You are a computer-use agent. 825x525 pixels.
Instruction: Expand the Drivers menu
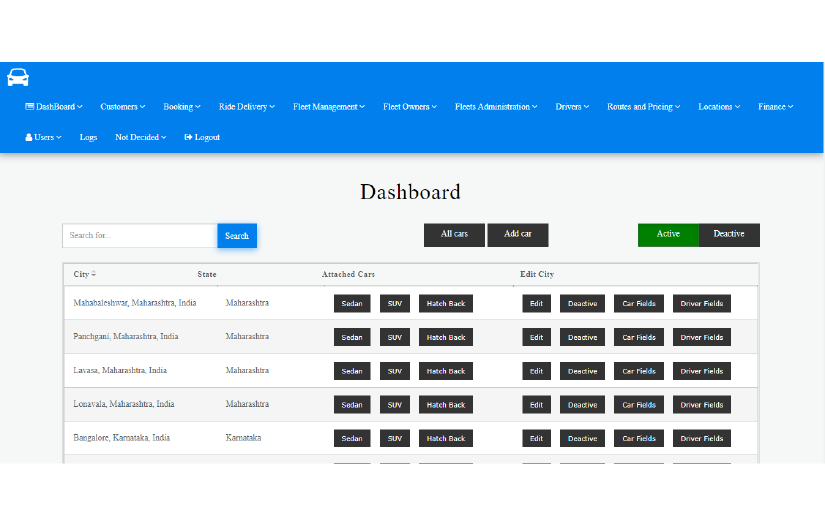[x=572, y=107]
